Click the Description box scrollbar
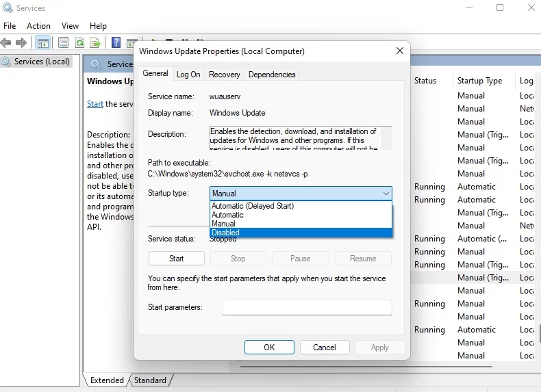Image resolution: width=541 pixels, height=392 pixels. pos(386,138)
